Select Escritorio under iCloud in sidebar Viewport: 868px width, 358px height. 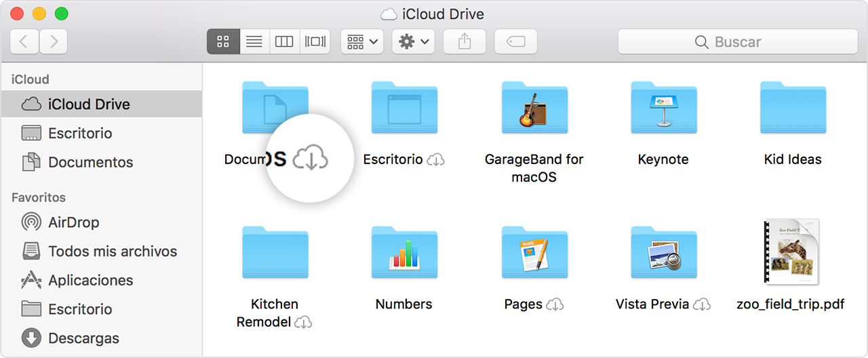coord(101,134)
